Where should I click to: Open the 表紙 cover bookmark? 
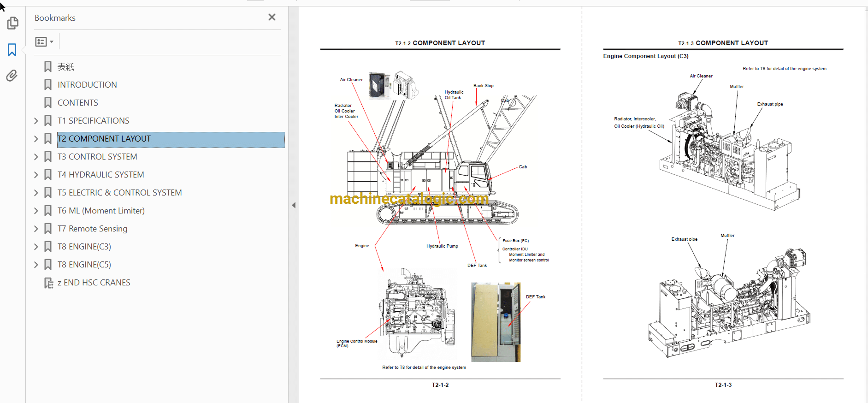click(65, 67)
